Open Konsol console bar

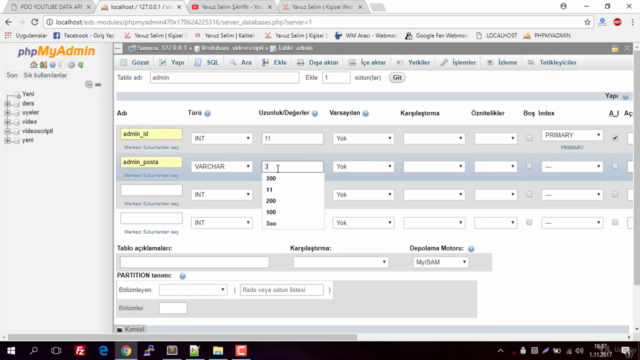[x=131, y=329]
